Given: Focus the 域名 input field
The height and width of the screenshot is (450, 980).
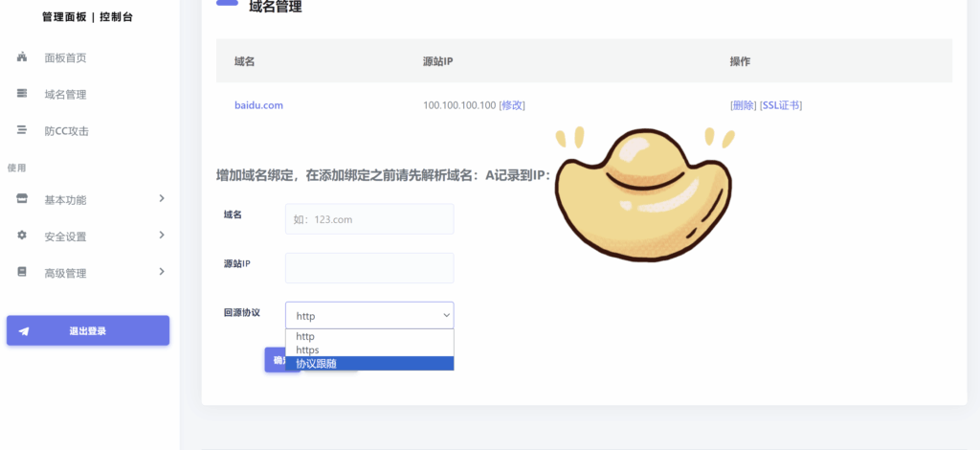Looking at the screenshot, I should [x=369, y=218].
